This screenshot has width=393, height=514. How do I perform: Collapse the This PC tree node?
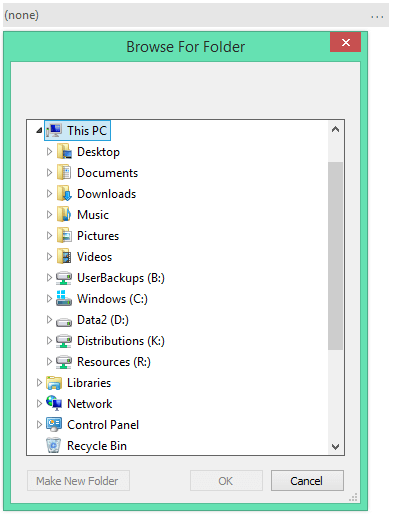(39, 130)
